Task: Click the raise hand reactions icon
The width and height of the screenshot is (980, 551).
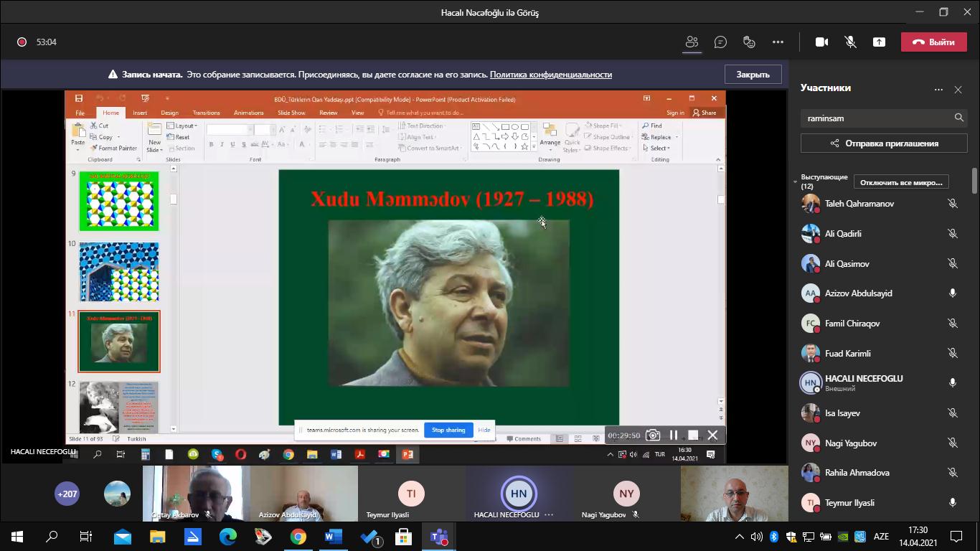Action: [749, 42]
